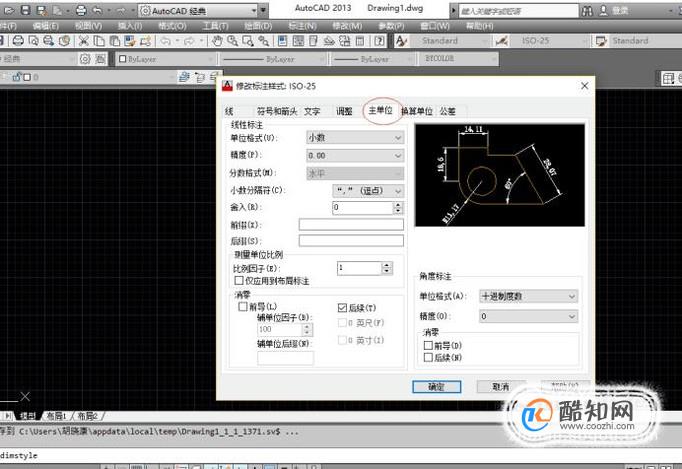
Task: Click the Cancel button in the dialog
Action: tap(501, 387)
